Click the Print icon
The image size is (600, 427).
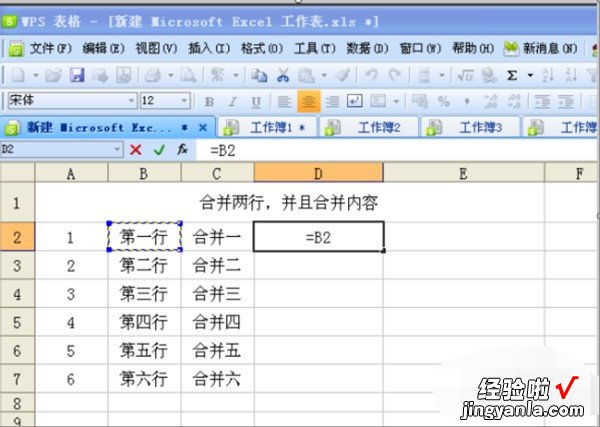153,75
